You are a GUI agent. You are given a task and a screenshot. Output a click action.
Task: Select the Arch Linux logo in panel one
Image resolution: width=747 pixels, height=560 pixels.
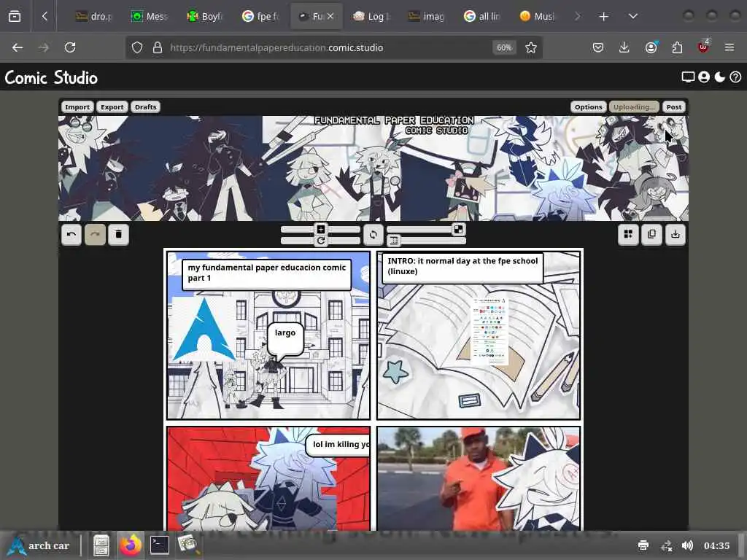tap(204, 329)
